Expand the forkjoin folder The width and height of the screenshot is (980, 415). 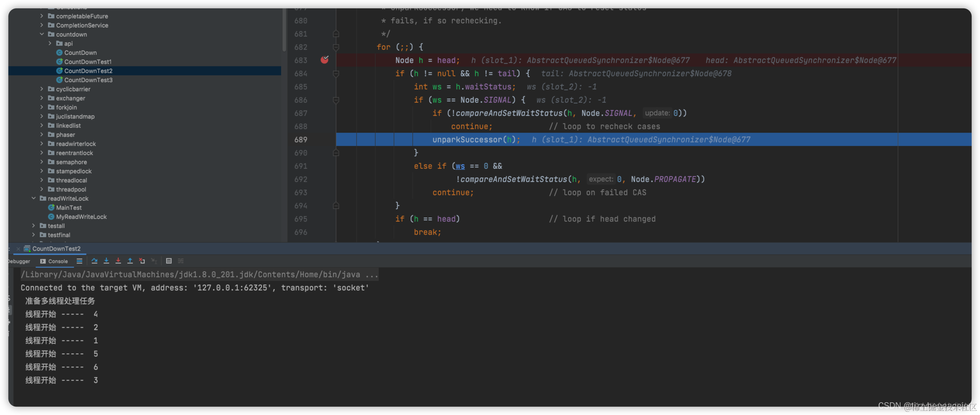tap(42, 107)
